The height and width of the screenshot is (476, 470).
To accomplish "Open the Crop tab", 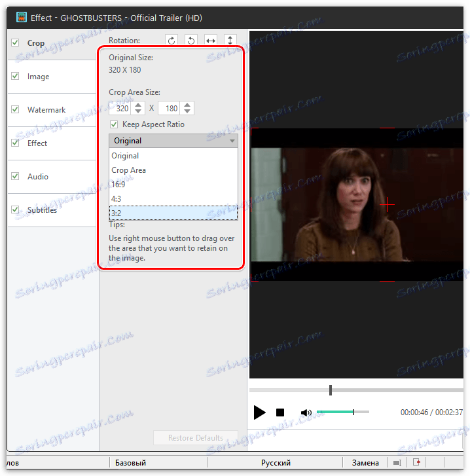I will pos(36,43).
